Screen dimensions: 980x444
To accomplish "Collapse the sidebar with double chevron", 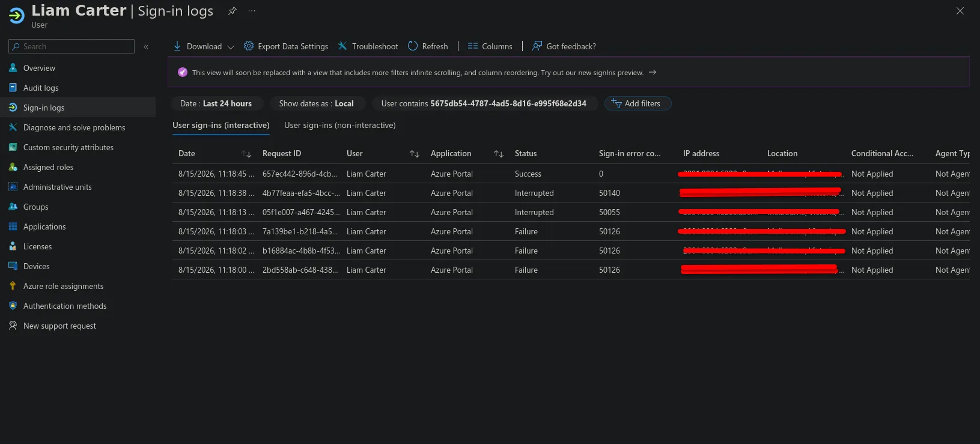I will (146, 46).
